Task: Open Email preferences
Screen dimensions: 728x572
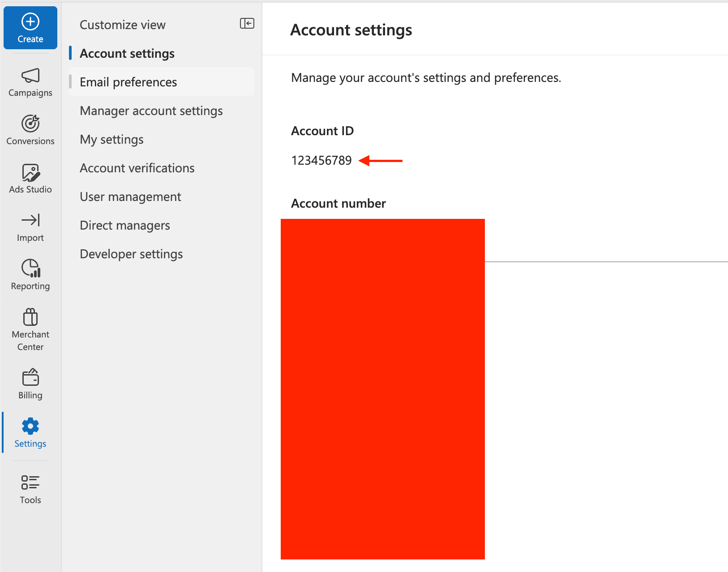Action: pos(128,82)
